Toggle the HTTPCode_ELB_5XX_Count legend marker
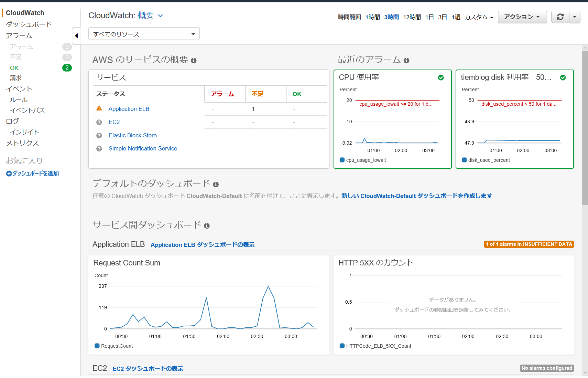 (342, 346)
